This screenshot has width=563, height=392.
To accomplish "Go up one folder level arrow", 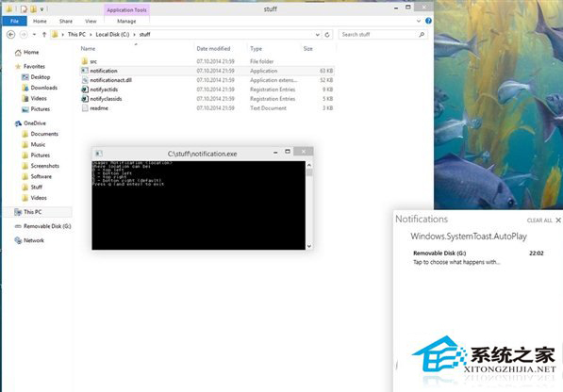I will [44, 35].
